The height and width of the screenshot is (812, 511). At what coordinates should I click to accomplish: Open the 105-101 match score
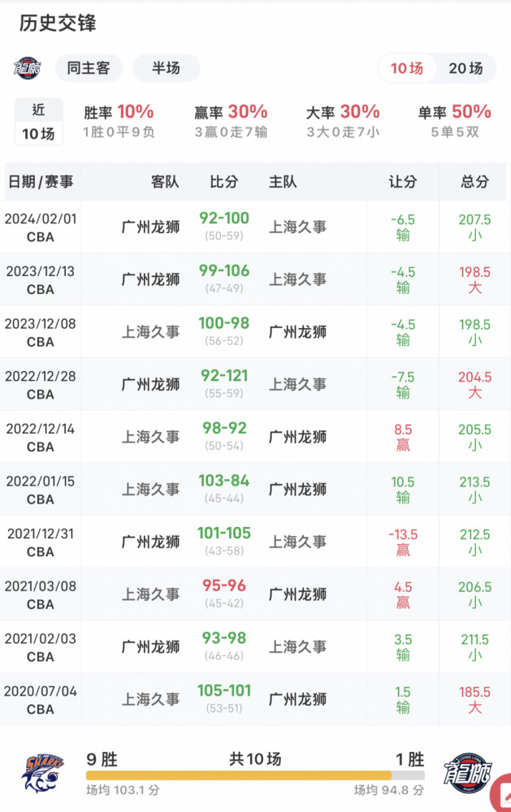[223, 690]
